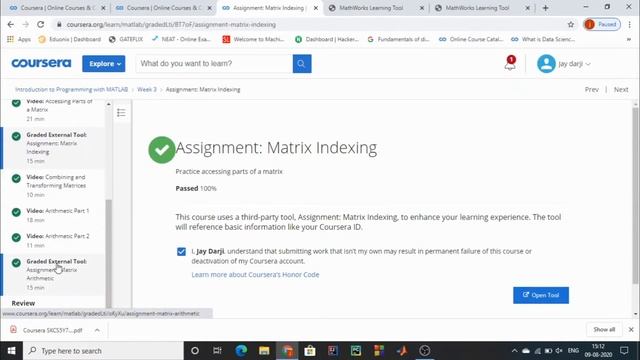Image resolution: width=640 pixels, height=360 pixels.
Task: Click the volume icon in tray
Action: [559, 351]
